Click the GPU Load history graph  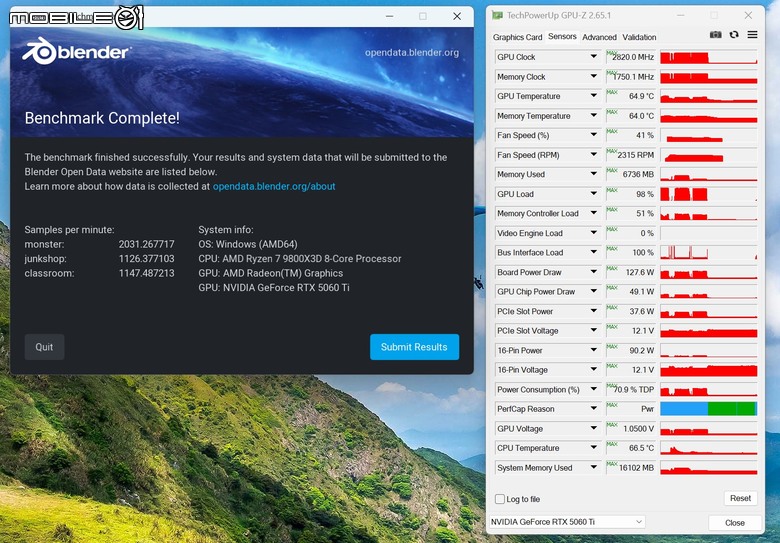pos(708,194)
